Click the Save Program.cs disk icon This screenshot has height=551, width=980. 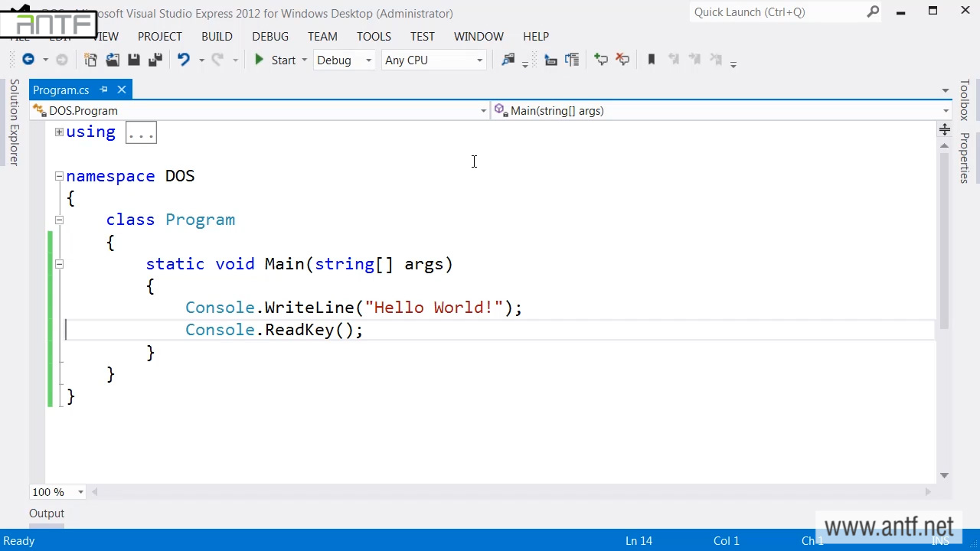pos(134,60)
